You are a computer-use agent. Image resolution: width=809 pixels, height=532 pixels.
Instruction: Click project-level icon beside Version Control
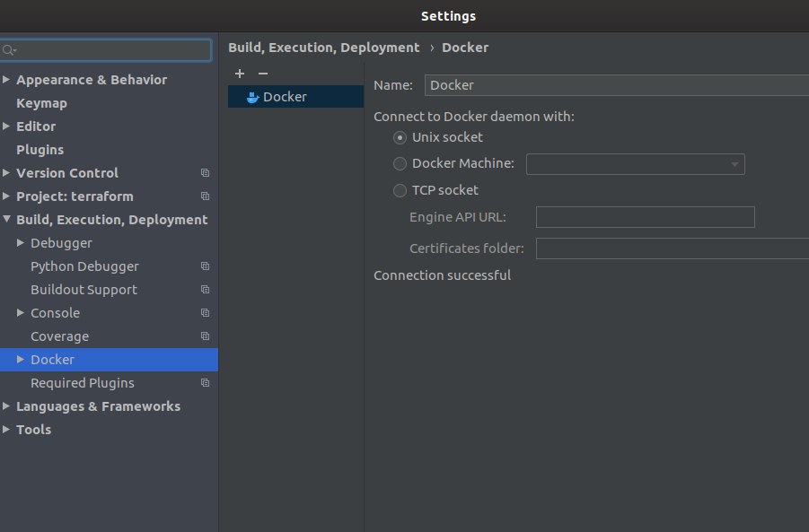pos(205,172)
